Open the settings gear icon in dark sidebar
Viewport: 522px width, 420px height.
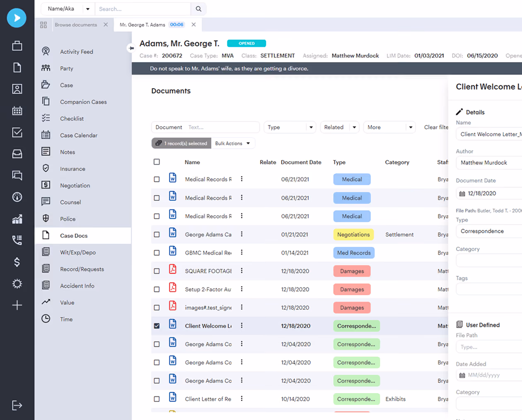pyautogui.click(x=17, y=284)
